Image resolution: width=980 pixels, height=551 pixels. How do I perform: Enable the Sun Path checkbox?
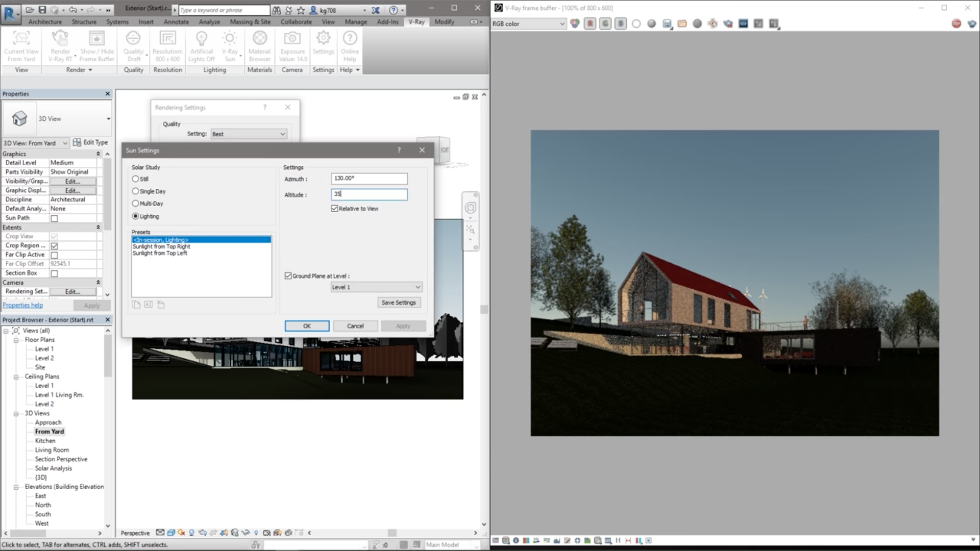(x=55, y=218)
